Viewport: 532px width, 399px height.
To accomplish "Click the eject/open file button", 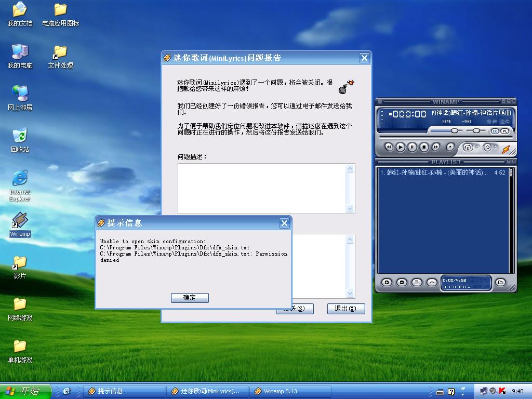I will point(450,147).
